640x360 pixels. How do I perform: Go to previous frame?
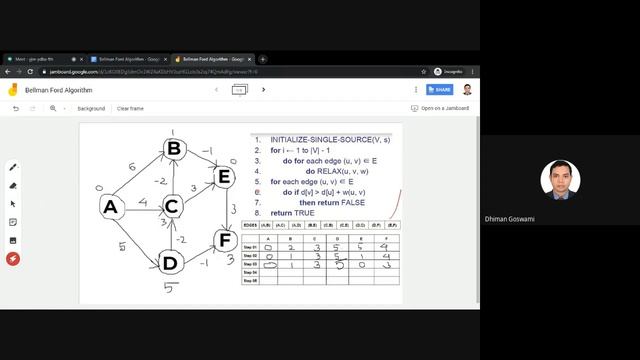(x=217, y=90)
